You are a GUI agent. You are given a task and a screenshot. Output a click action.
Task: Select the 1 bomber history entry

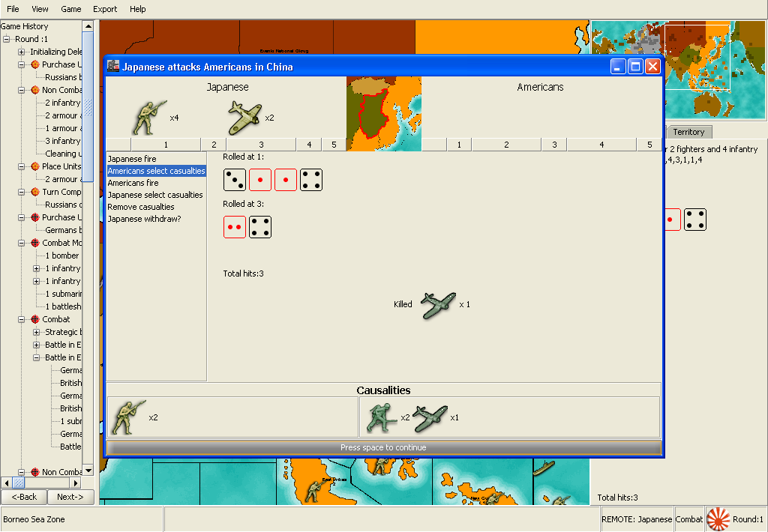click(62, 256)
